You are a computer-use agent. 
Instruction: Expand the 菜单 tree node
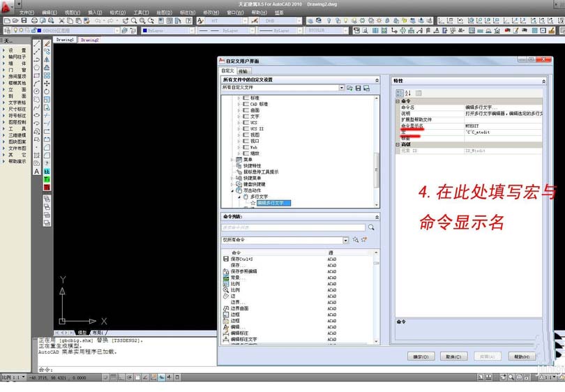[x=232, y=160]
